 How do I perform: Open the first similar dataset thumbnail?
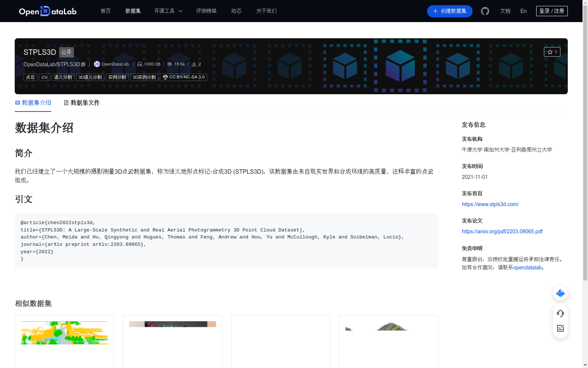click(64, 333)
